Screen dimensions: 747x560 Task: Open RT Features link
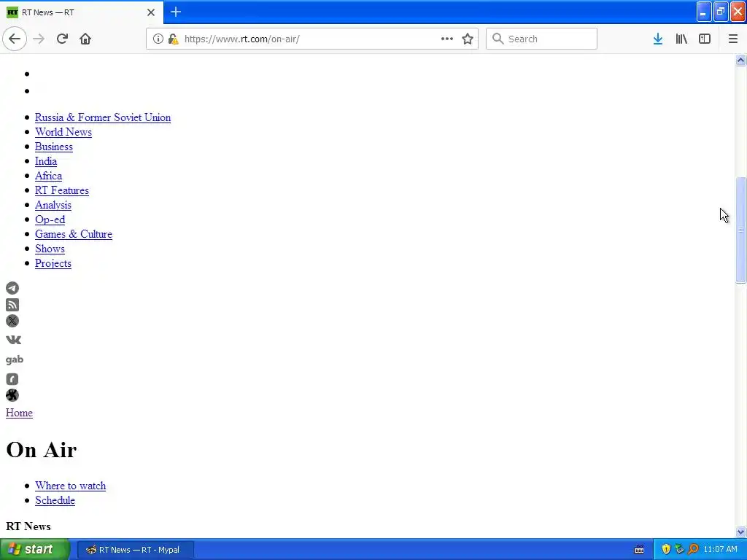coord(62,190)
